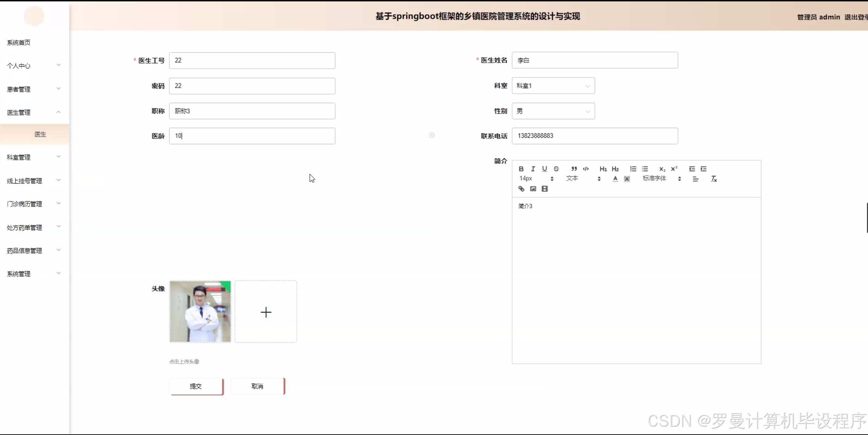This screenshot has height=435, width=868.
Task: Open the 科室 dropdown
Action: click(x=553, y=86)
